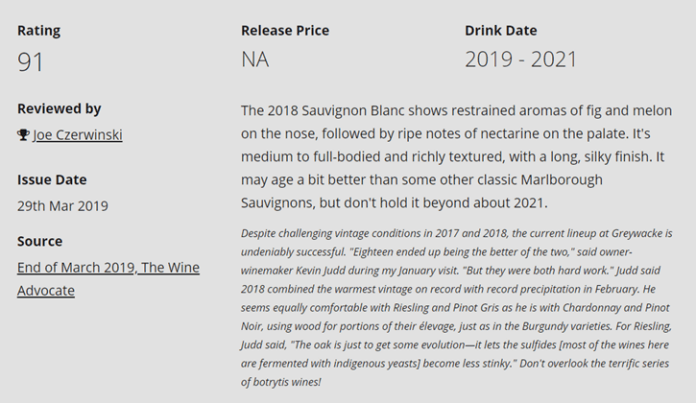Click the Release Price heading
696x403 pixels.
click(285, 31)
